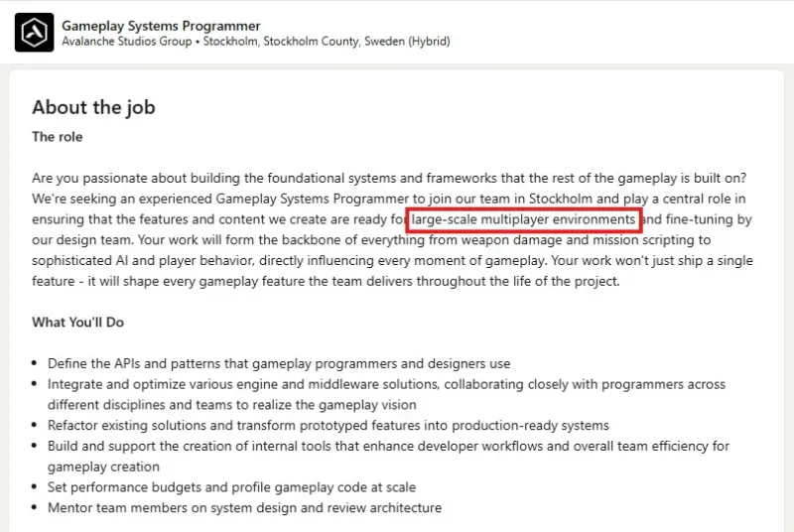Click the sentence starting Are you passionate

pos(389,179)
